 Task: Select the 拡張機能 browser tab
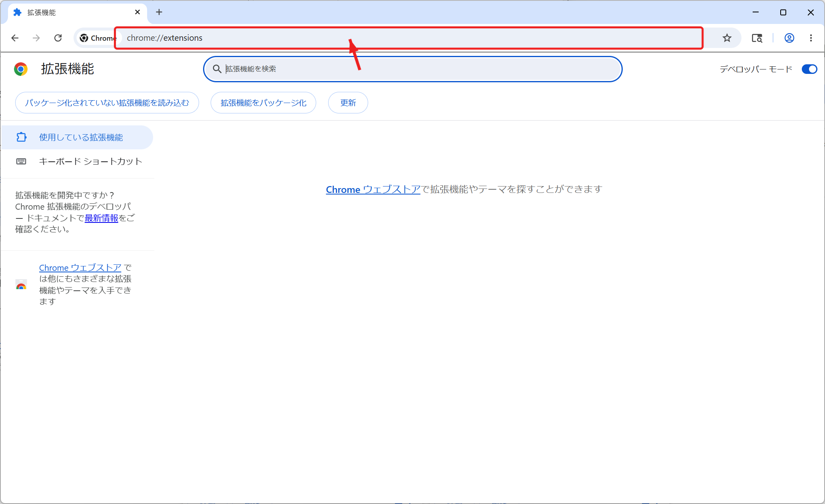(x=78, y=12)
